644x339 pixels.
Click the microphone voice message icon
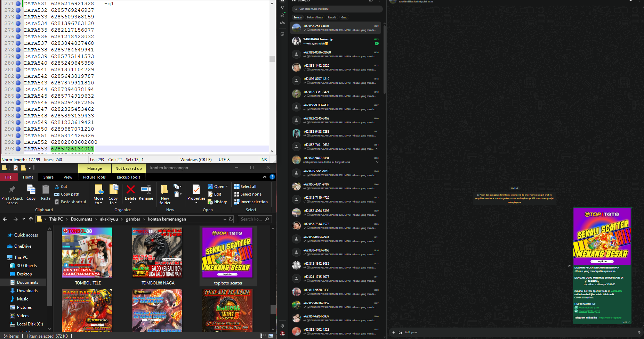click(639, 332)
